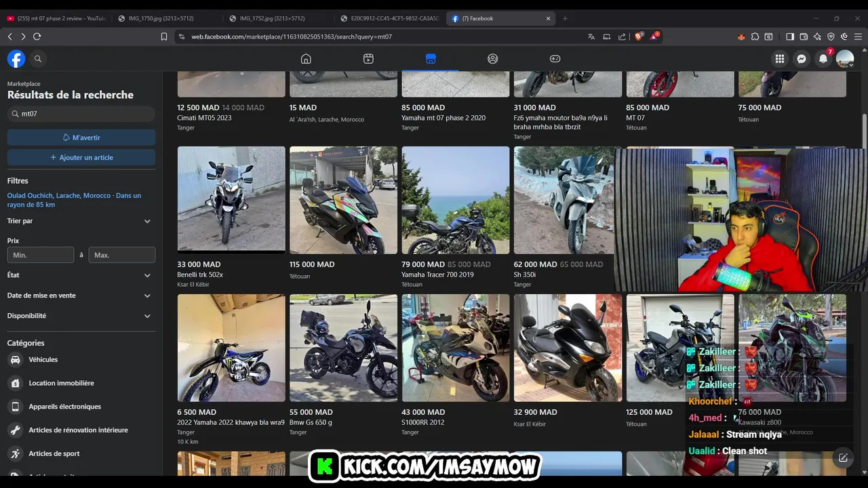This screenshot has width=868, height=488.
Task: Select the (7) Facebook tab
Action: [x=500, y=18]
